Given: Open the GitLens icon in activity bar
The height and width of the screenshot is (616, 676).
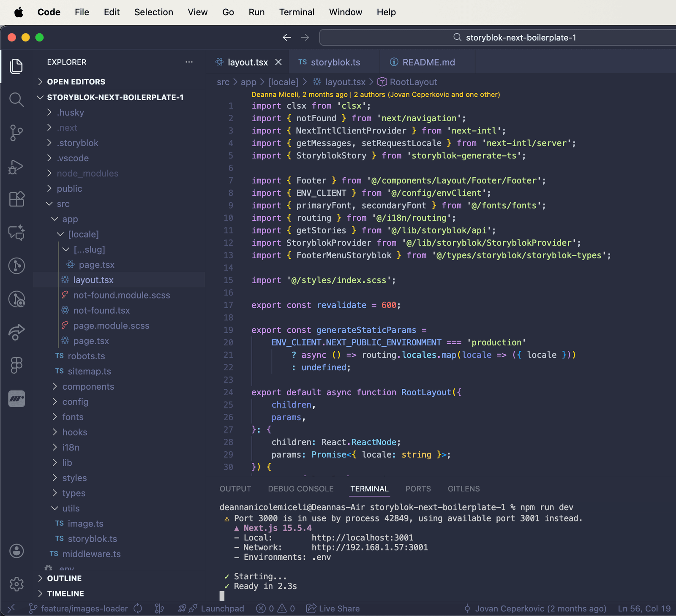Looking at the screenshot, I should pyautogui.click(x=16, y=266).
